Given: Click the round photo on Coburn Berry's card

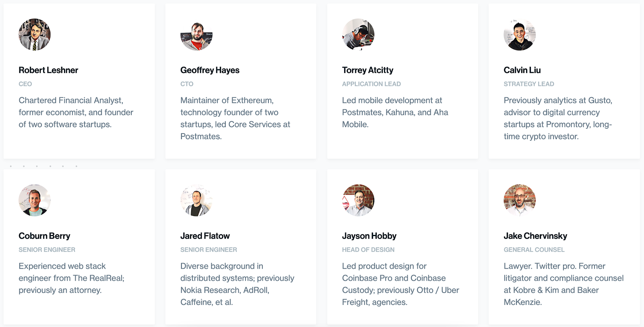Looking at the screenshot, I should click(35, 200).
